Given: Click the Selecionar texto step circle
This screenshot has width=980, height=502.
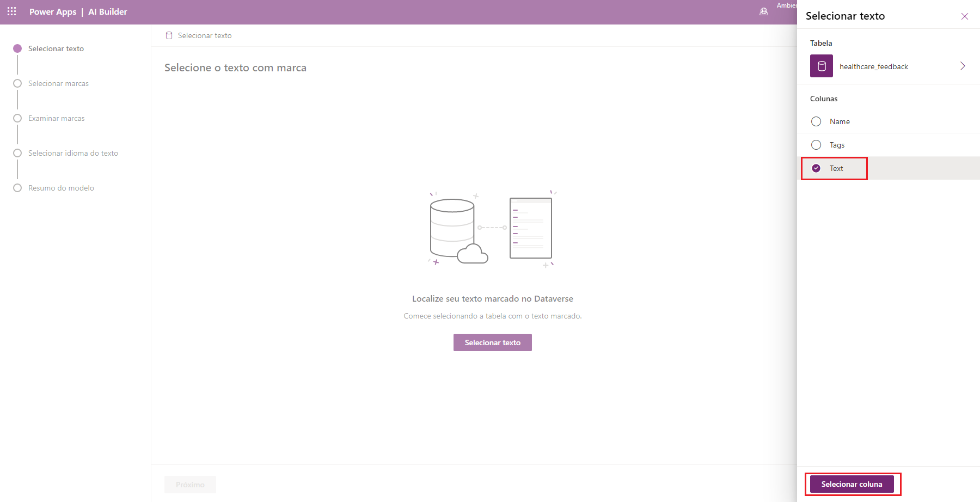Looking at the screenshot, I should pyautogui.click(x=17, y=48).
